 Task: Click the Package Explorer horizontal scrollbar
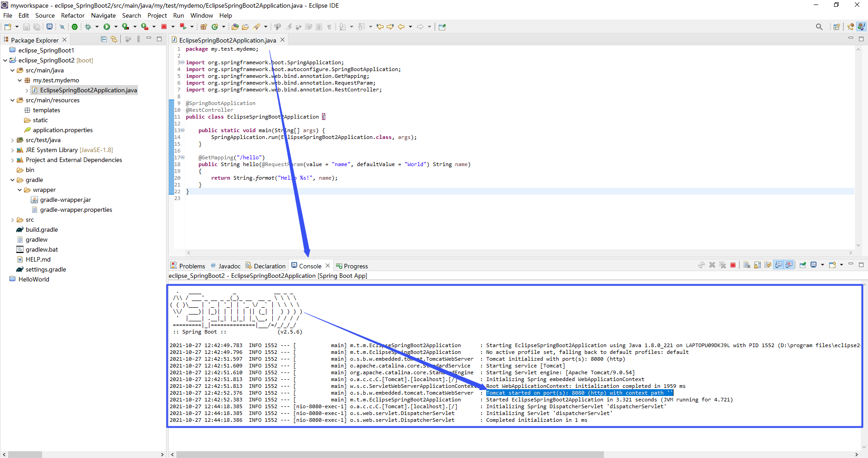25,454
